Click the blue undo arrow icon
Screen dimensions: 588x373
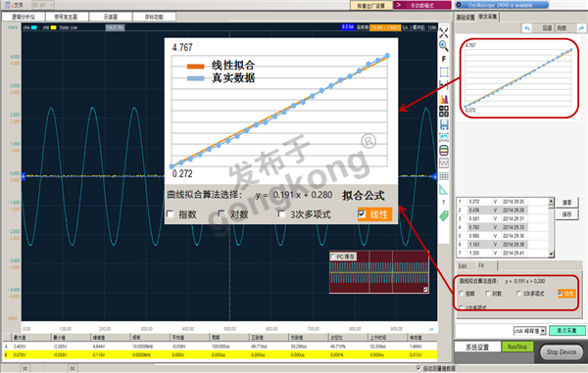[x=527, y=28]
